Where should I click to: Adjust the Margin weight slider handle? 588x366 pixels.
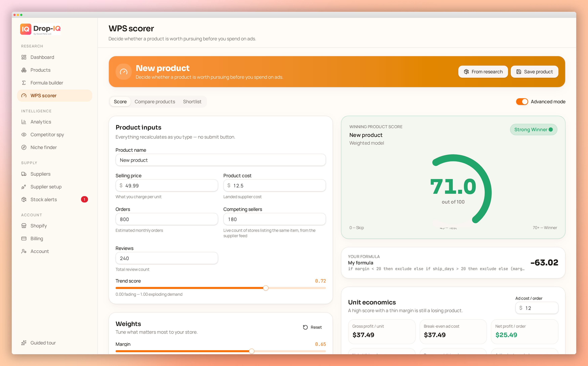[252, 351]
